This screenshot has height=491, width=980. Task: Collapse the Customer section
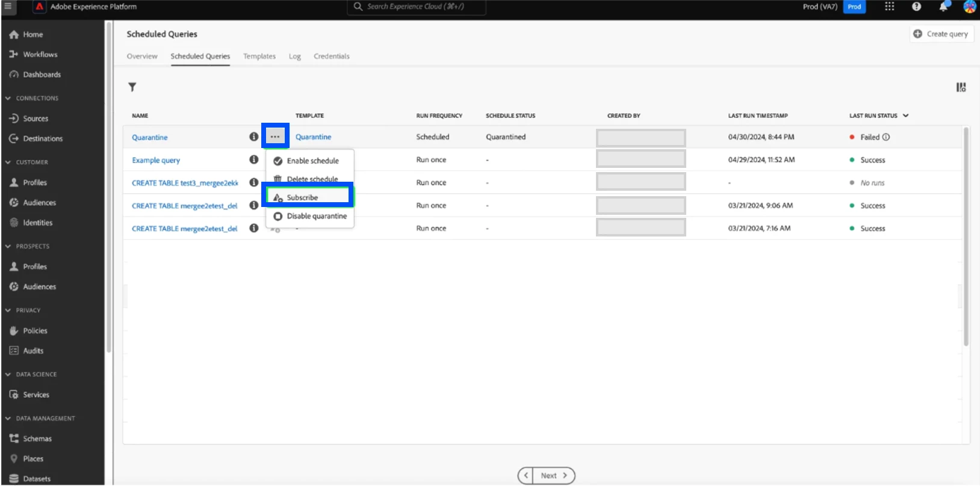click(8, 162)
